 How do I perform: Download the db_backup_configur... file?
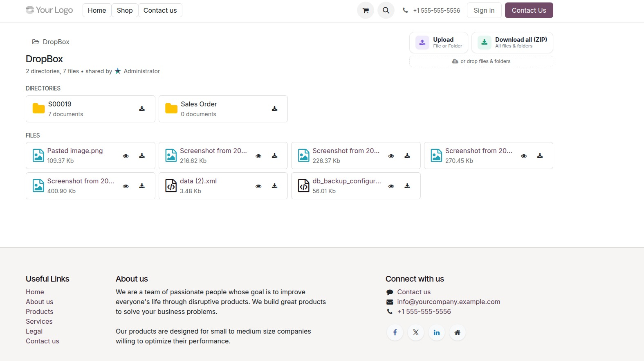tap(407, 186)
